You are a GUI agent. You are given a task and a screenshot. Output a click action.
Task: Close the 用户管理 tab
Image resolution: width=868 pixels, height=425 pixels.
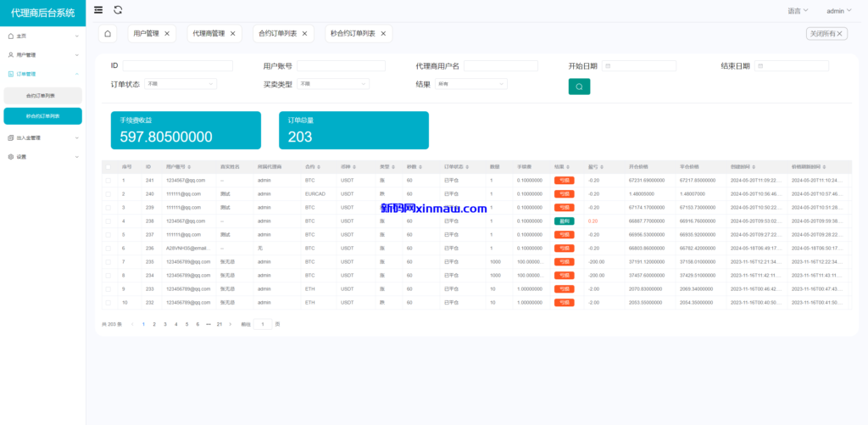click(167, 33)
